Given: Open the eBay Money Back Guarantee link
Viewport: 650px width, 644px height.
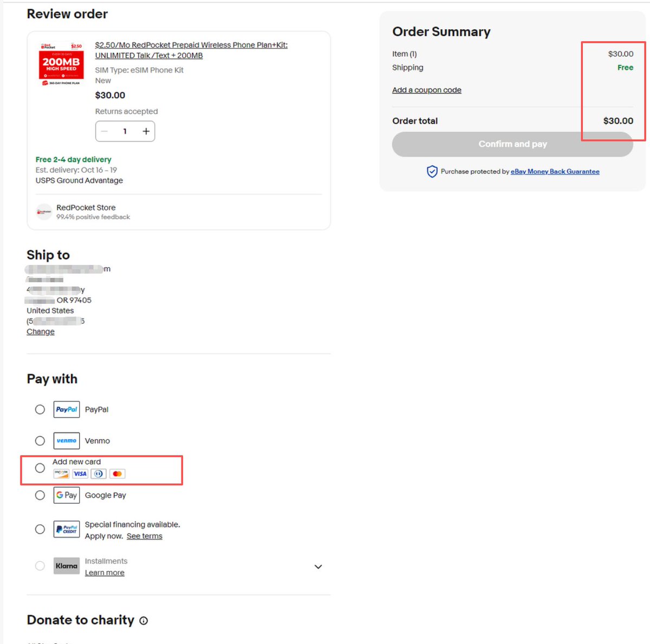Looking at the screenshot, I should point(555,172).
